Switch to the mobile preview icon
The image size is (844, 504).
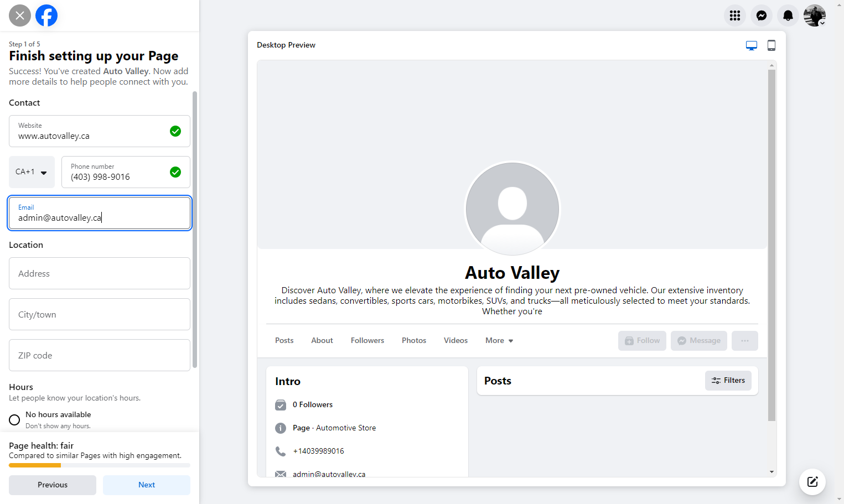click(771, 45)
